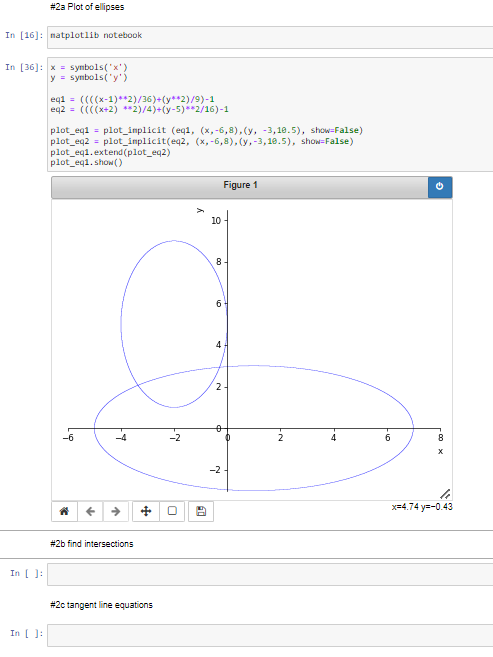Select the Zoom to rectangle tool
Viewport: 493px width, 657px height.
pos(172,511)
